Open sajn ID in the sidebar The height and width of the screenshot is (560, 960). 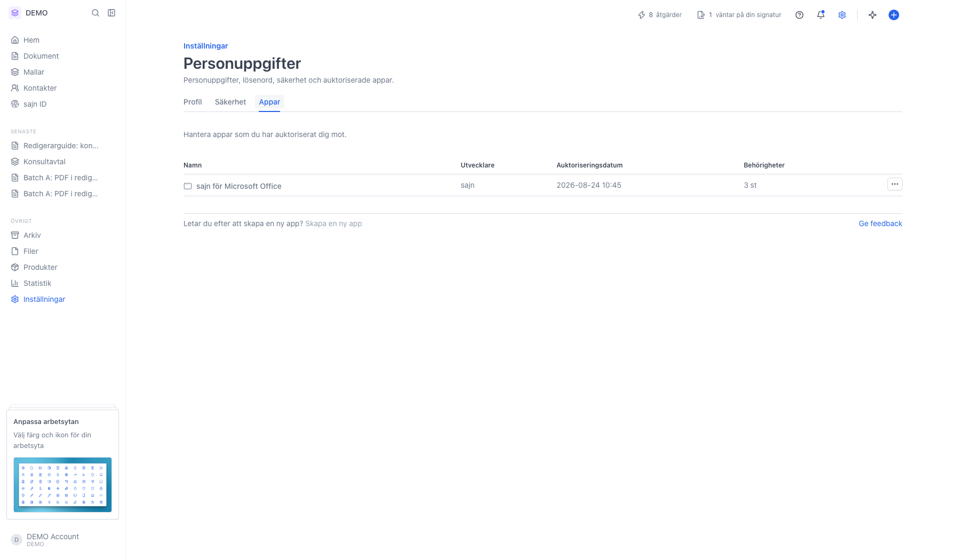(63, 104)
